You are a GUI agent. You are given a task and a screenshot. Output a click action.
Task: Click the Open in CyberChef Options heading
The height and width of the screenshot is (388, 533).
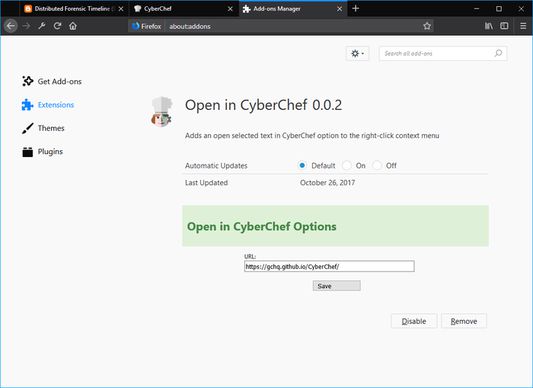tap(262, 226)
